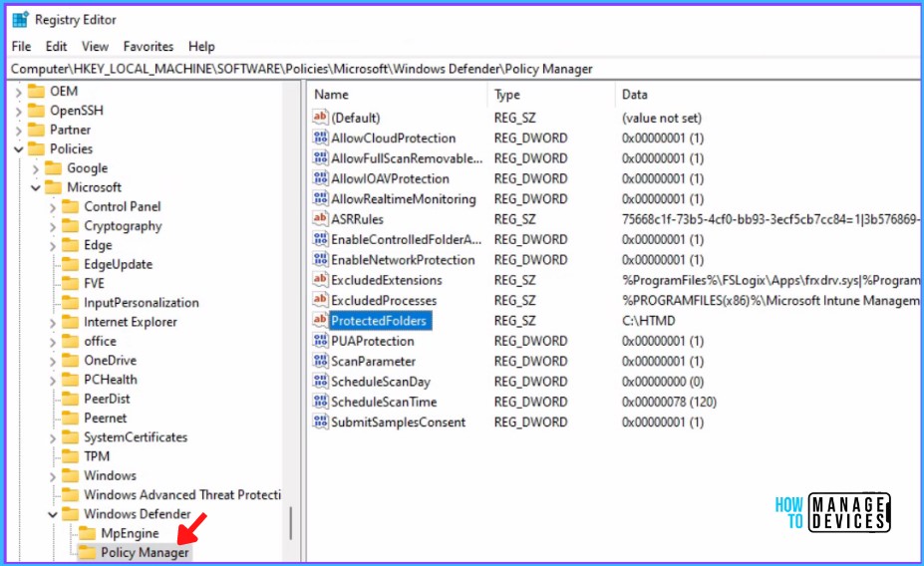Screen dimensions: 924x566
Task: Select the EdgeUpdate tree key
Action: tap(118, 264)
